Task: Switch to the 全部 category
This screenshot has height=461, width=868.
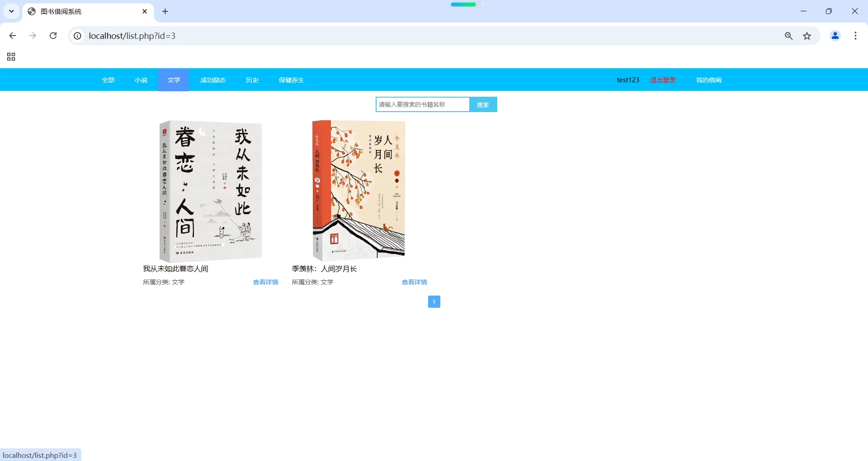Action: [108, 80]
